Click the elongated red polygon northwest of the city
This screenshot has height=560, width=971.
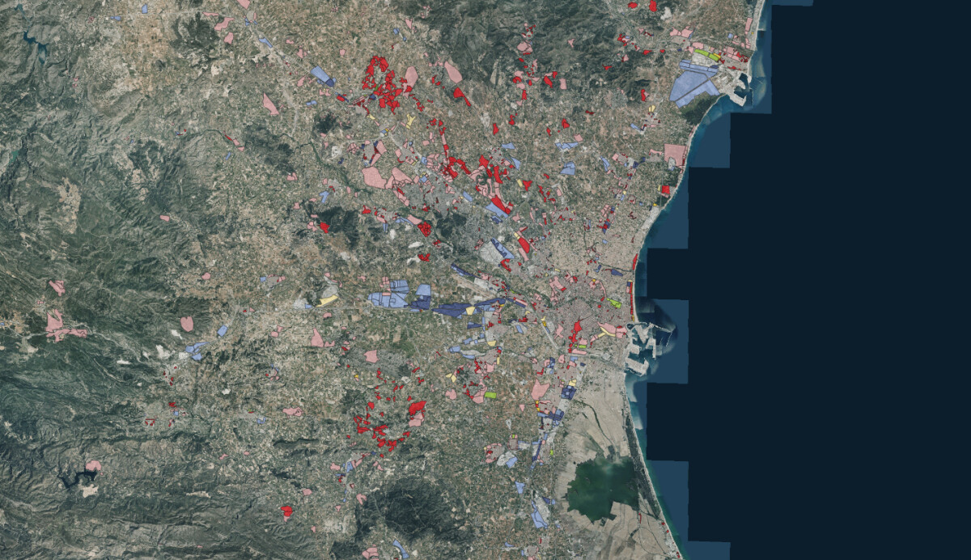click(524, 243)
